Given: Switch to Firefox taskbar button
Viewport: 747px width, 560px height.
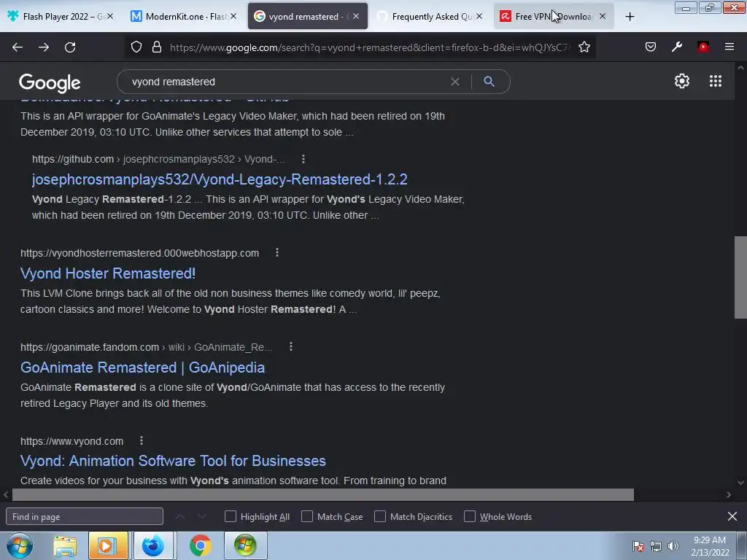Looking at the screenshot, I should tap(153, 545).
